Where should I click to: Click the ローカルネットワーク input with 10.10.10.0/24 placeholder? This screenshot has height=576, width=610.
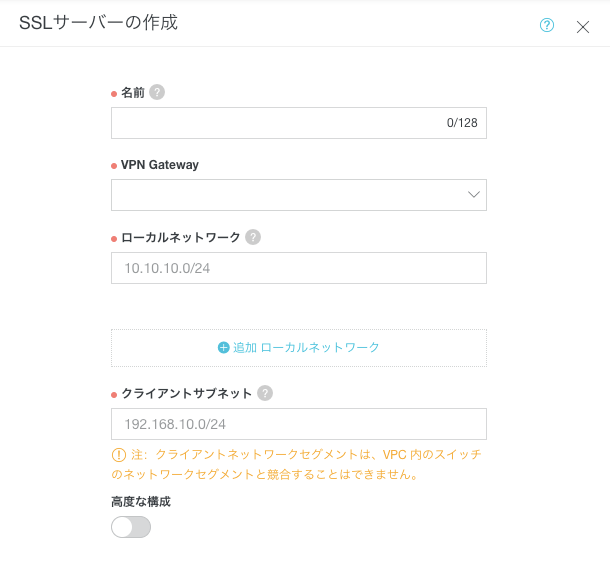(299, 268)
